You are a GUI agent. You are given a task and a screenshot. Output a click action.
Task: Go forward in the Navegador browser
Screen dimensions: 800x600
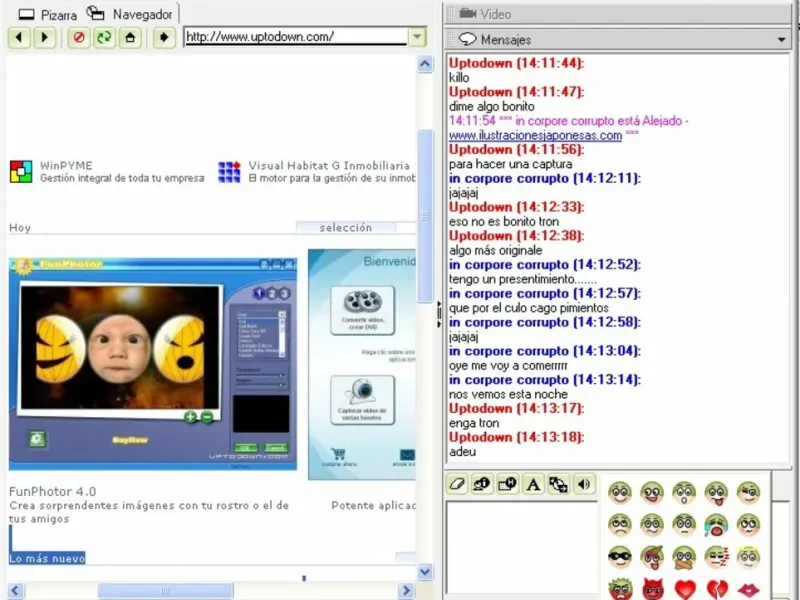[x=45, y=37]
